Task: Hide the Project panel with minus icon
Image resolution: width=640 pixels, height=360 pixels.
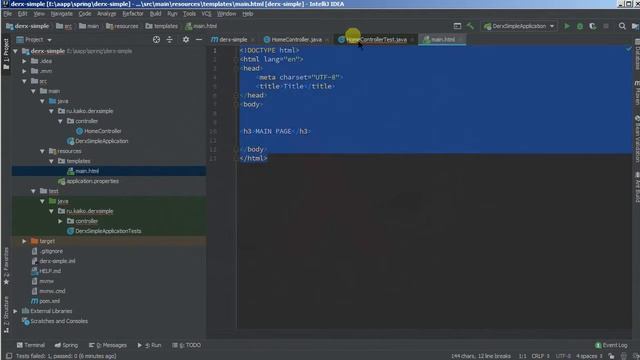Action: tap(199, 40)
